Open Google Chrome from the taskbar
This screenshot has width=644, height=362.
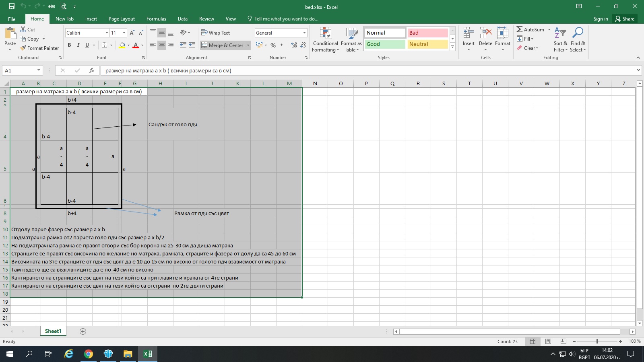click(x=89, y=354)
